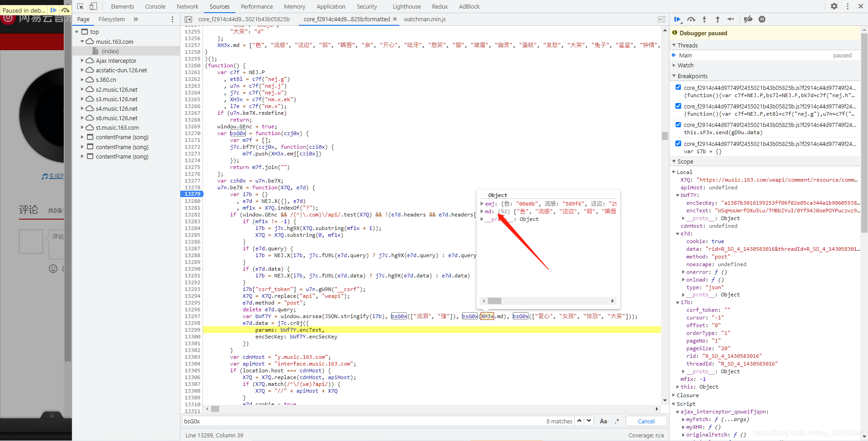The width and height of the screenshot is (868, 441).
Task: Hide the debugger sidebar pane
Action: click(661, 19)
